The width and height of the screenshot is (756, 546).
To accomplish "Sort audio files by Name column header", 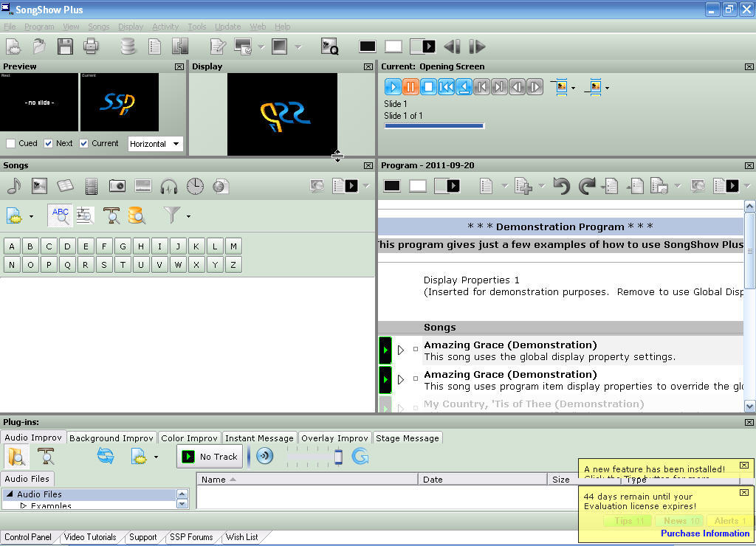I will click(x=307, y=479).
